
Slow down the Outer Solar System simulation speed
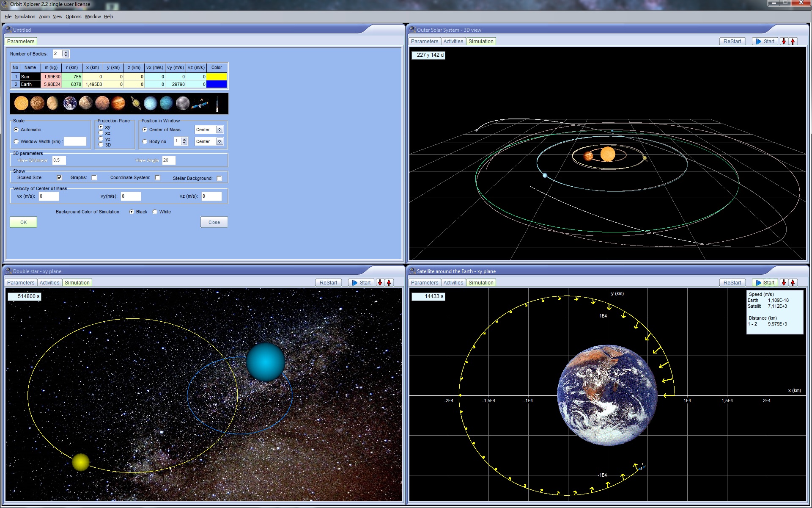pos(784,41)
